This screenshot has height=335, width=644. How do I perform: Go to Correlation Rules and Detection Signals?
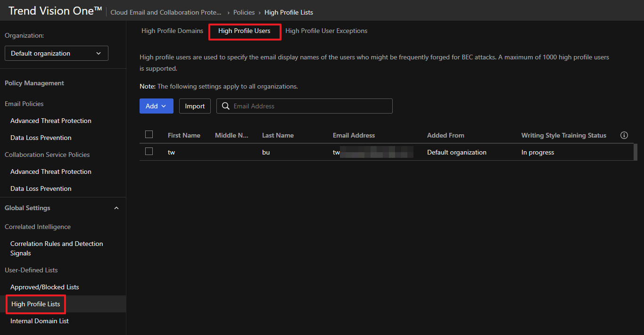pos(57,248)
